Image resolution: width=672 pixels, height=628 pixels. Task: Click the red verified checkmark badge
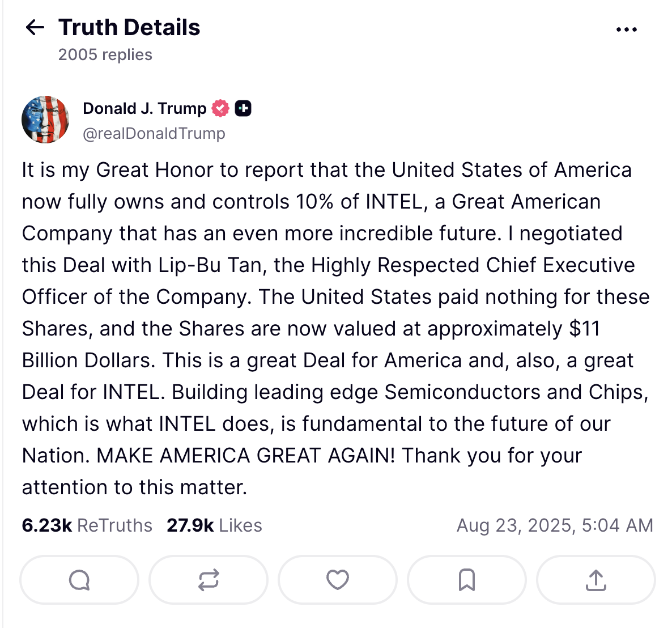click(x=220, y=108)
